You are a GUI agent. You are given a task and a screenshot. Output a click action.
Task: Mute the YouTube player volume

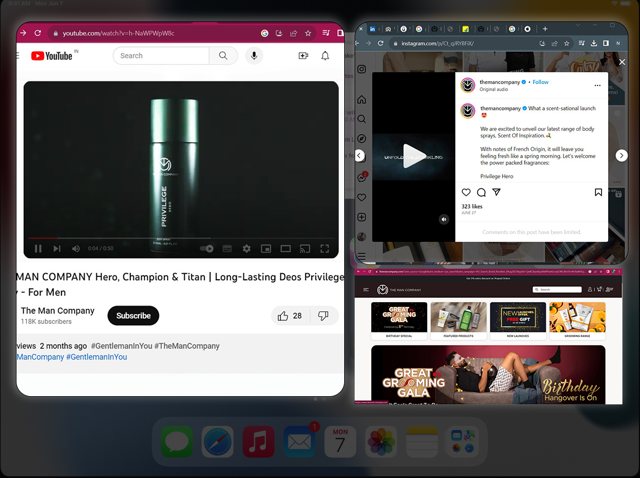(76, 249)
